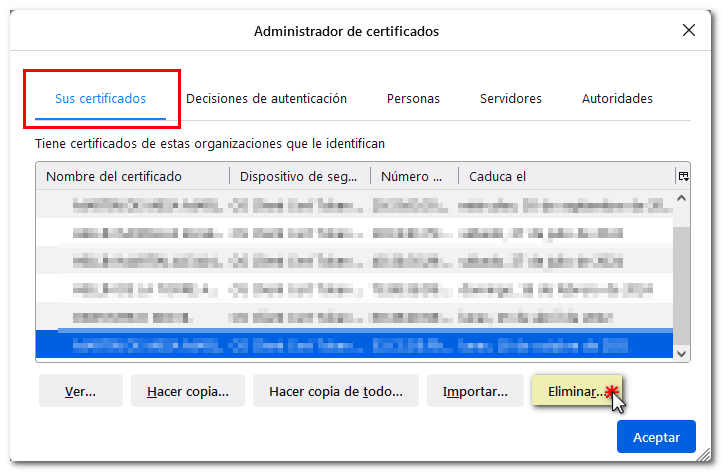The image size is (722, 472).
Task: Open the column picker icon in table header
Action: tap(683, 176)
